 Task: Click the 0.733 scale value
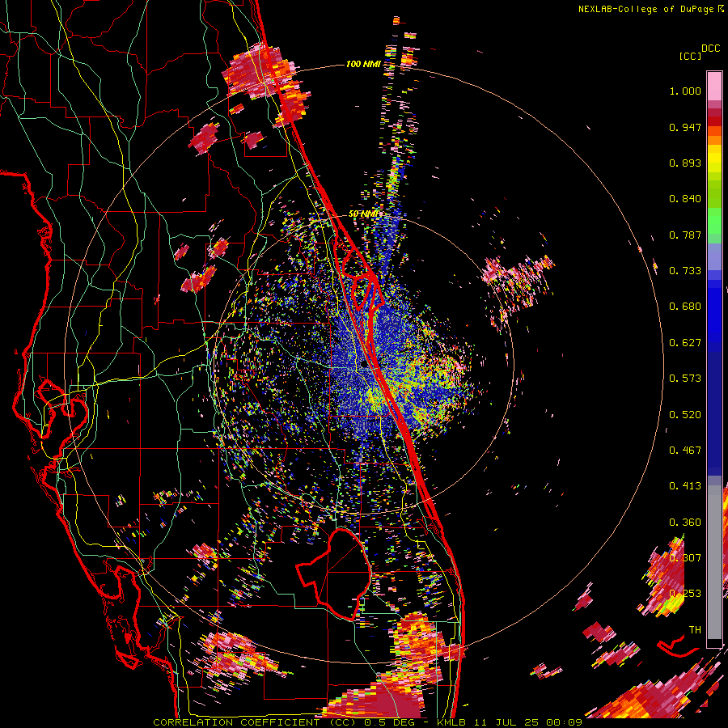685,271
